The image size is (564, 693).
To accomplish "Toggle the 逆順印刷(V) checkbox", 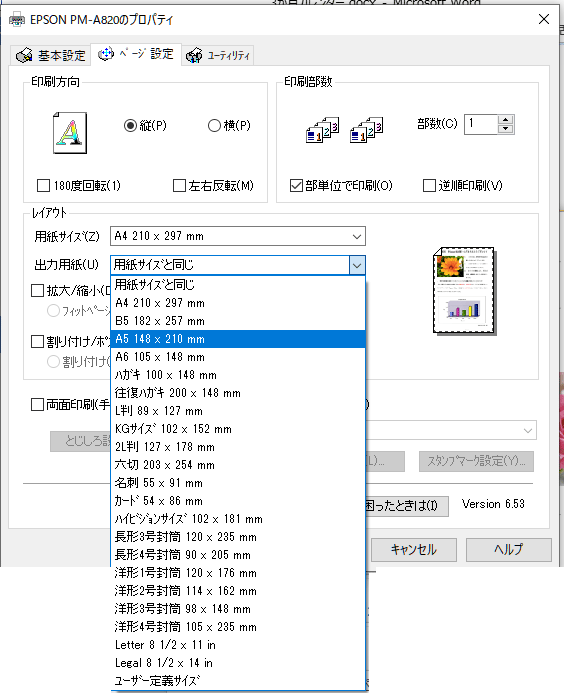I will (429, 186).
